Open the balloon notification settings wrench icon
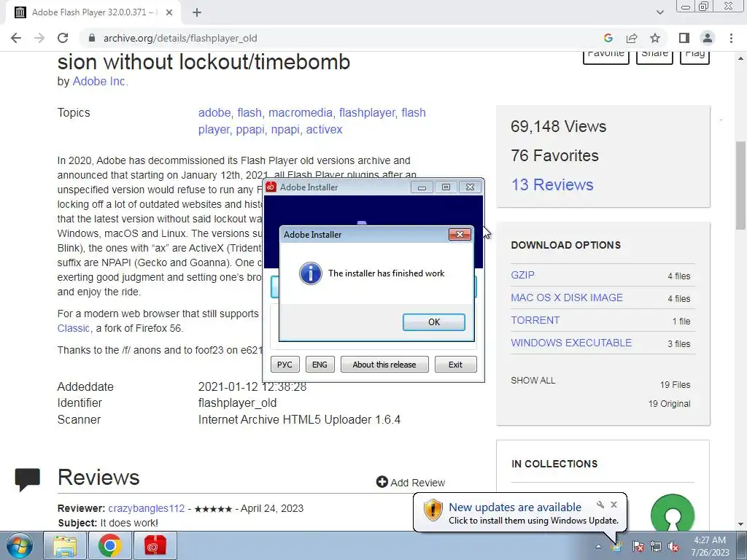This screenshot has width=747, height=560. (x=600, y=505)
